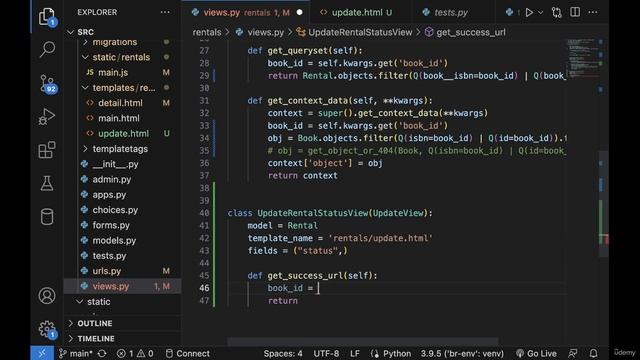This screenshot has width=640, height=360.
Task: Open editor more actions ellipsis
Action: tap(593, 12)
